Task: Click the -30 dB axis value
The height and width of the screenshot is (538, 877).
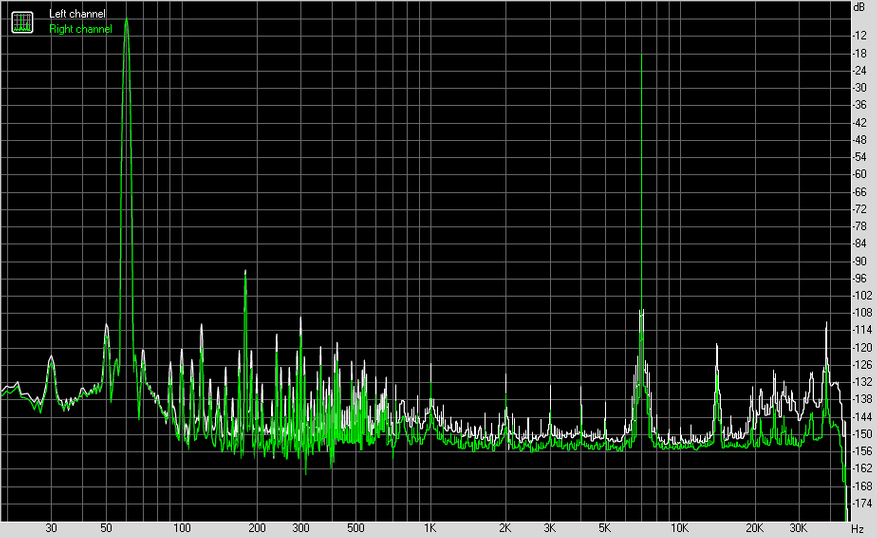Action: coord(859,88)
